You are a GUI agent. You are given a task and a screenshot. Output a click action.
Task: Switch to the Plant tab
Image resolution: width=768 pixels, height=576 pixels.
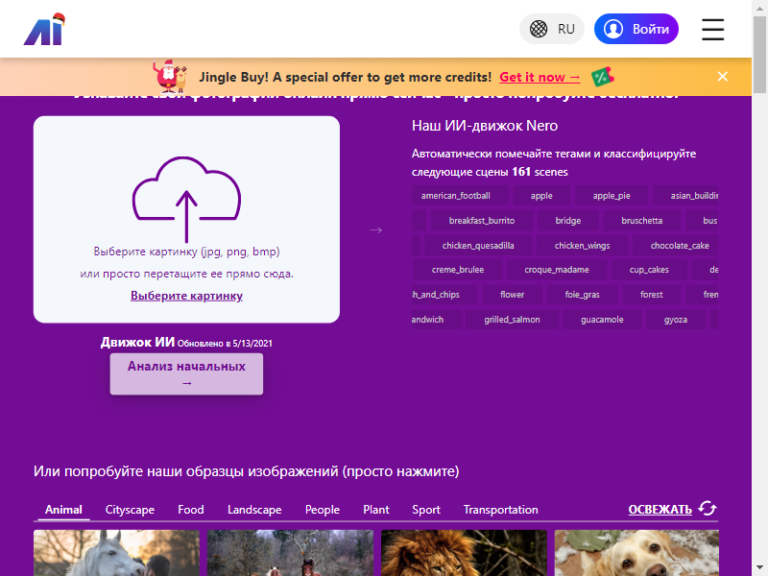tap(376, 510)
